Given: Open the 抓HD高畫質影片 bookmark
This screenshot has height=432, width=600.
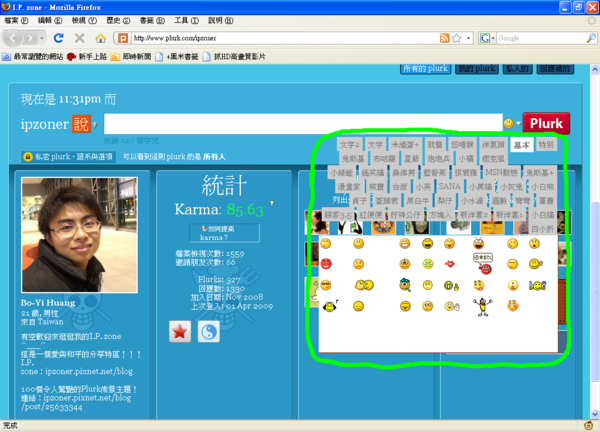Looking at the screenshot, I should pyautogui.click(x=234, y=57).
